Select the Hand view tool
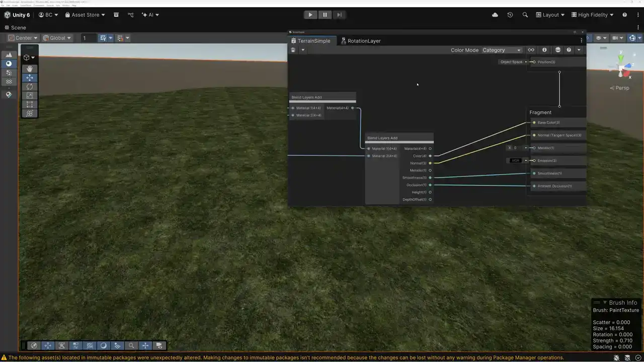Image resolution: width=644 pixels, height=362 pixels. [30, 69]
